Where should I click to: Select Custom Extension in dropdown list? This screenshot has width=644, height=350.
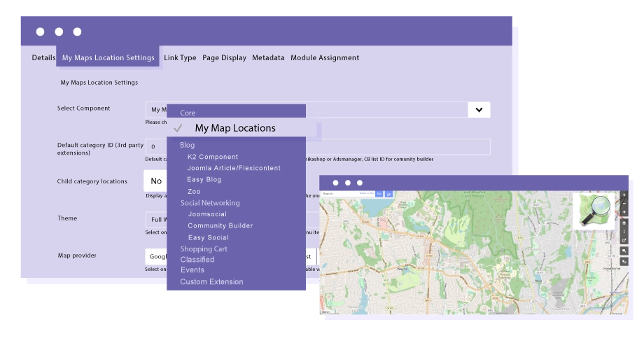click(x=211, y=282)
